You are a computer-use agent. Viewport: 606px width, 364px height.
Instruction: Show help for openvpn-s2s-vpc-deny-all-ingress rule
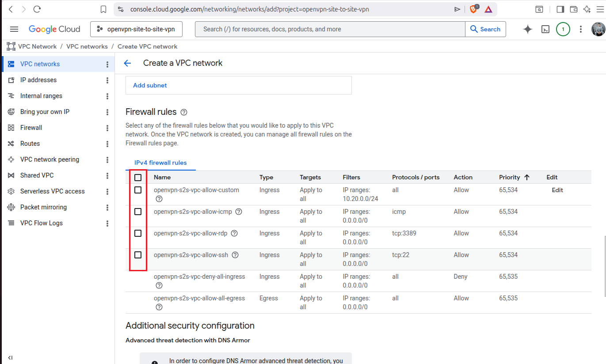point(159,285)
